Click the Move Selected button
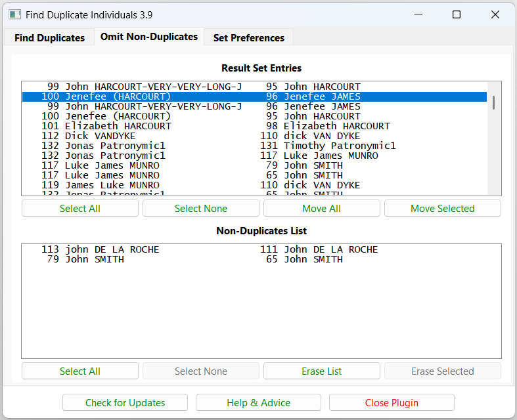 442,209
